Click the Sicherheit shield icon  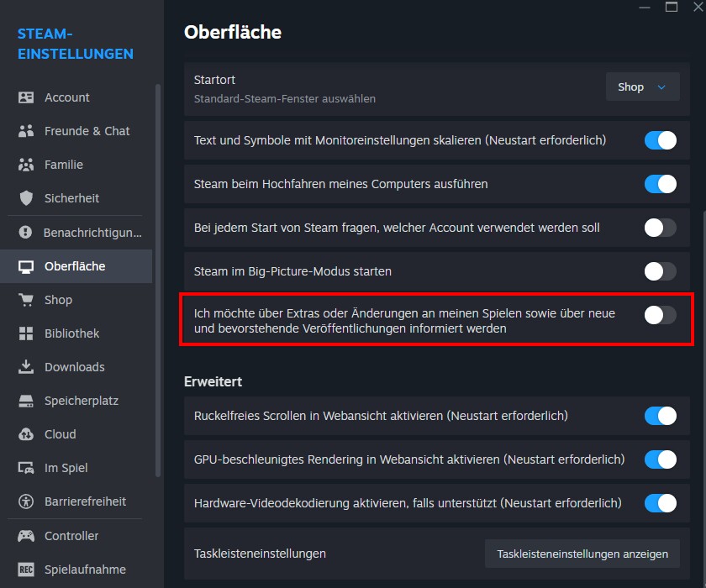click(x=26, y=198)
